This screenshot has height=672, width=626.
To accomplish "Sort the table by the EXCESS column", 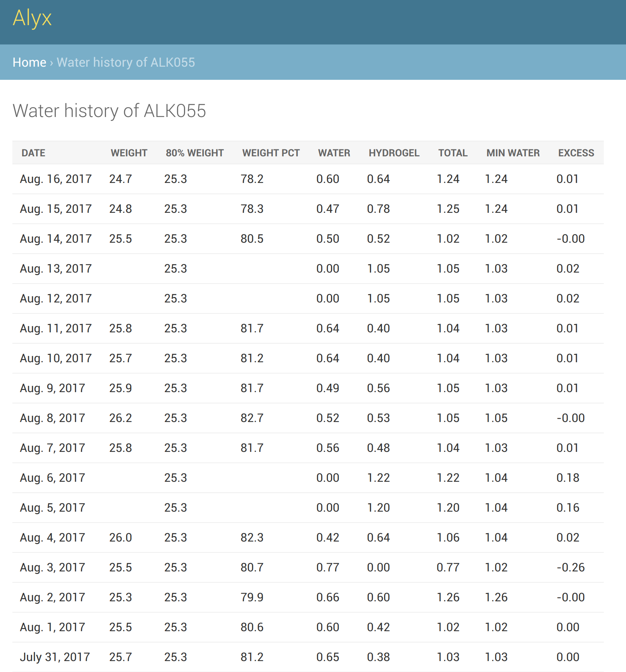I will click(x=576, y=153).
